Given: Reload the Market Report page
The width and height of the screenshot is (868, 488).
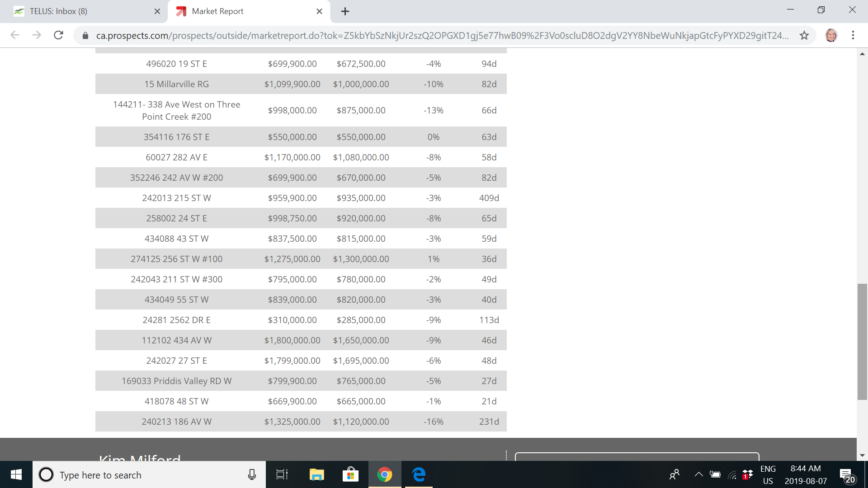Looking at the screenshot, I should point(58,35).
